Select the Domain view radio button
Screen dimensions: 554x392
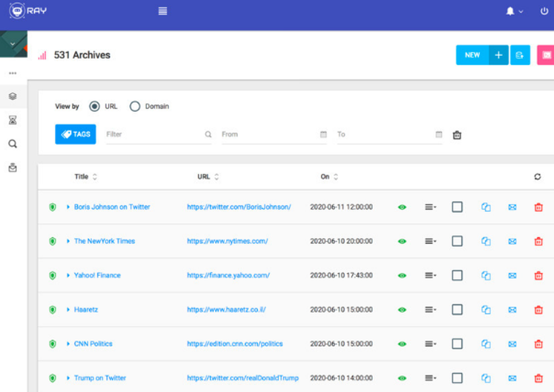(x=135, y=106)
